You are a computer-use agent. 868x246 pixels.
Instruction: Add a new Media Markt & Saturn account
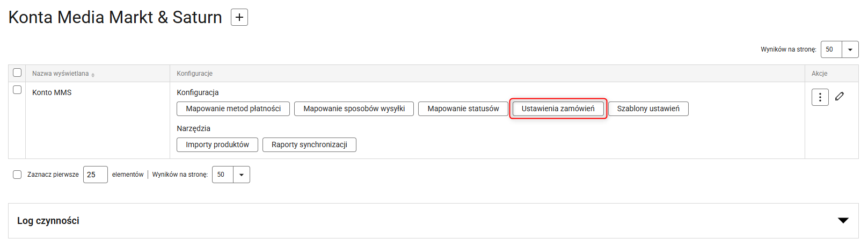[239, 17]
